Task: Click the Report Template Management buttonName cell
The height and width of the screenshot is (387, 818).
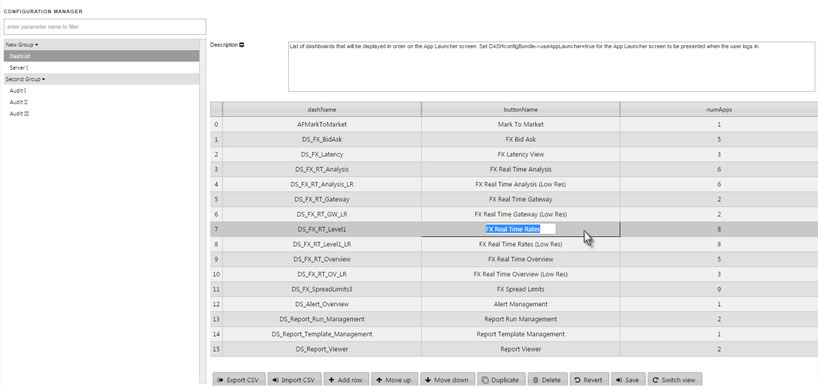Action: (521, 334)
